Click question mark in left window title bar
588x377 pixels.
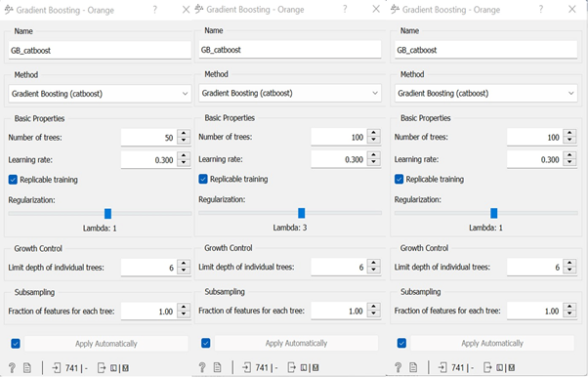(155, 10)
